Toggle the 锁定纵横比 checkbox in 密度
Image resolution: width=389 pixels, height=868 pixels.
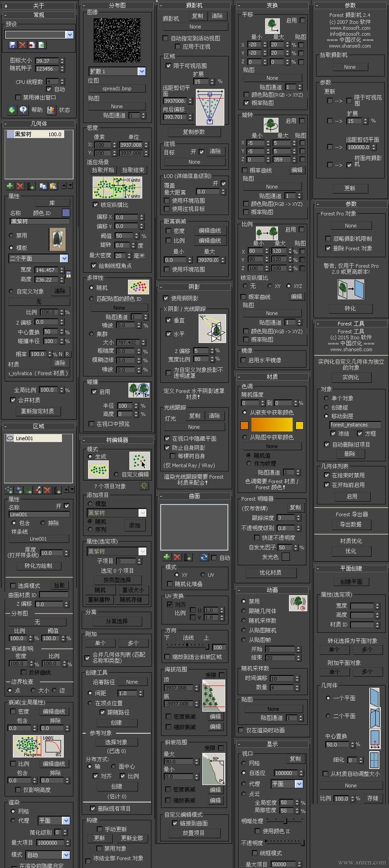(95, 205)
